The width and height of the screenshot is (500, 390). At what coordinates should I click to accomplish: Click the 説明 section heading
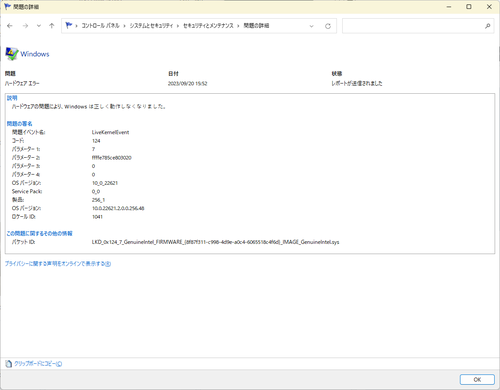pos(12,98)
